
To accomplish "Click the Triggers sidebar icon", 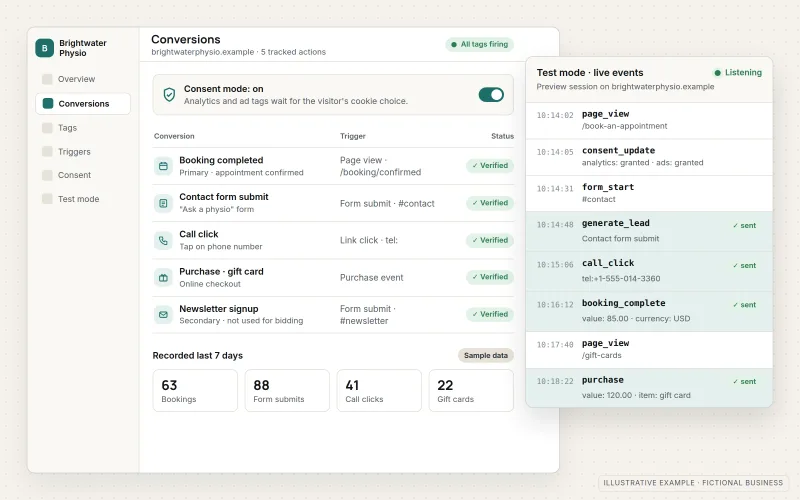I will (47, 152).
